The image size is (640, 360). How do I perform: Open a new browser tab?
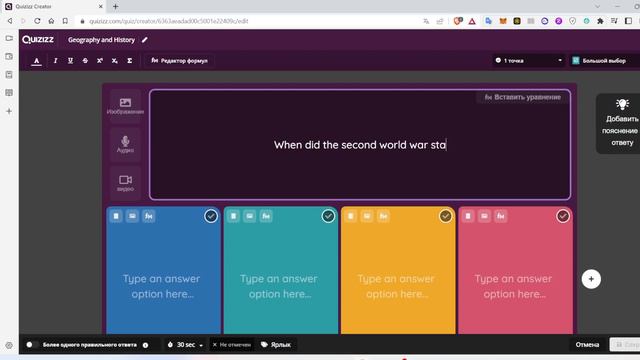pos(116,7)
